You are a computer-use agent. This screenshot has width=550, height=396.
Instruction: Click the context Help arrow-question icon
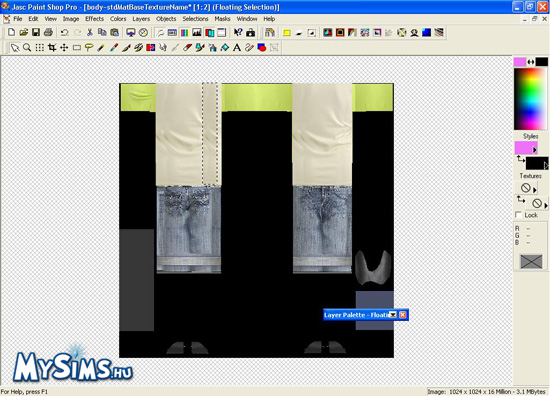(238, 33)
